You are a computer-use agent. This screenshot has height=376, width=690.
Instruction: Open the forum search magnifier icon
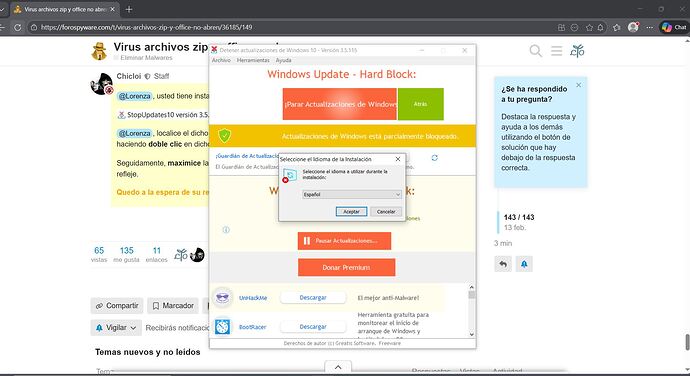point(536,51)
